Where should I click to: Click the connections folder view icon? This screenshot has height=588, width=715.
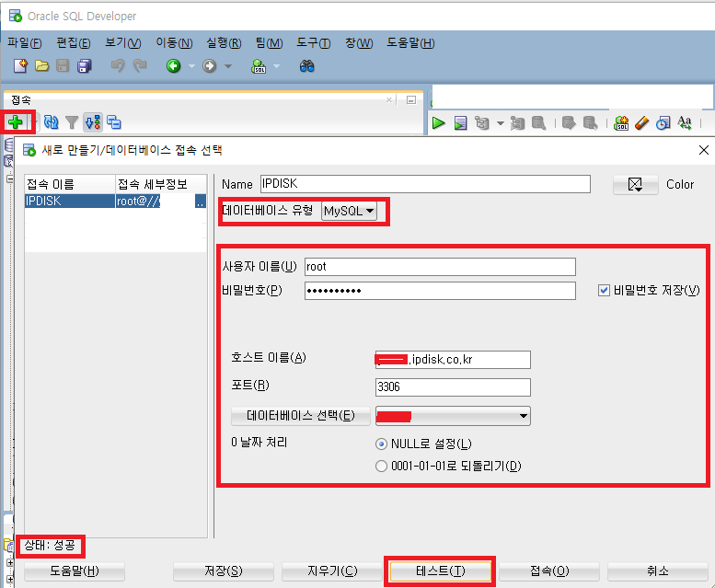(113, 122)
